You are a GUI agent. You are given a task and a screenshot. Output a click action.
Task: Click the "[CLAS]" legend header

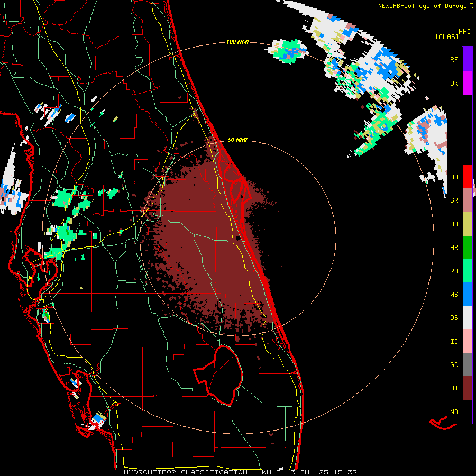click(x=447, y=36)
